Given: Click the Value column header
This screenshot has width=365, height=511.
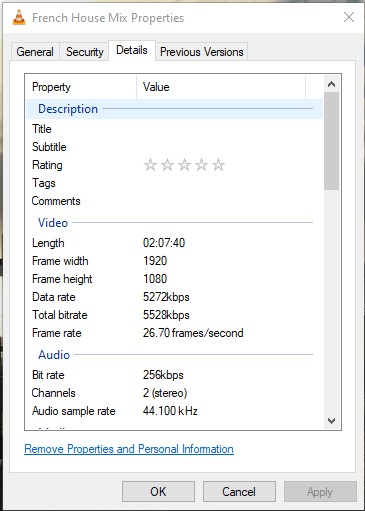Looking at the screenshot, I should [x=221, y=87].
